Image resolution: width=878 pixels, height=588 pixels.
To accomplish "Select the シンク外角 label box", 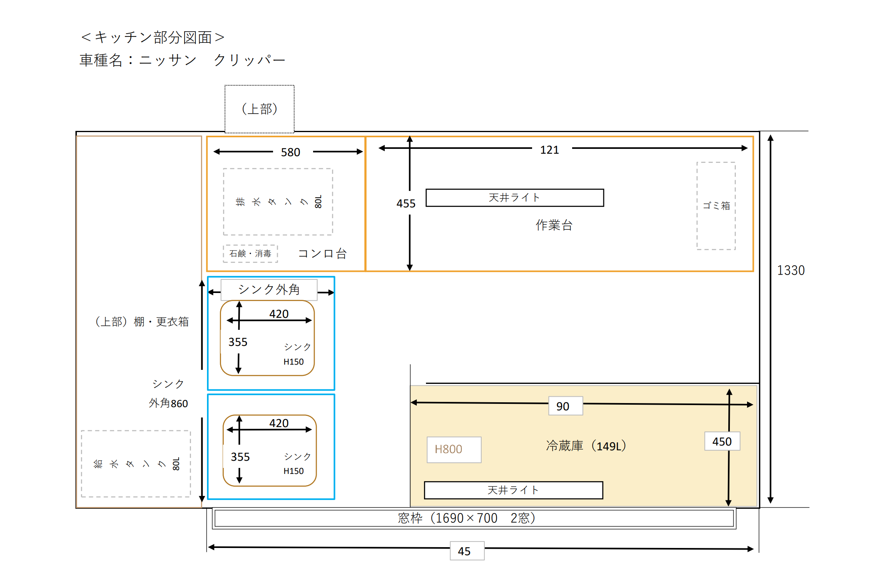I will tap(269, 289).
